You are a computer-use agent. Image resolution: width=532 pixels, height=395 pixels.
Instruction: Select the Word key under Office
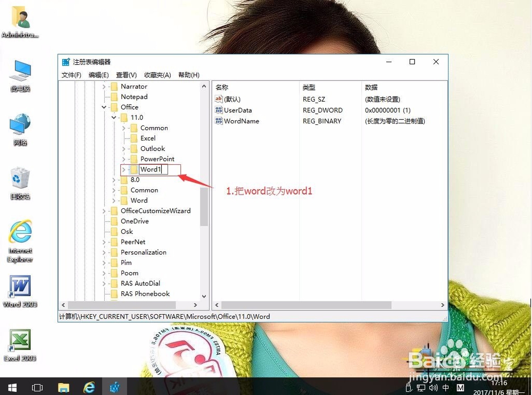coord(139,200)
